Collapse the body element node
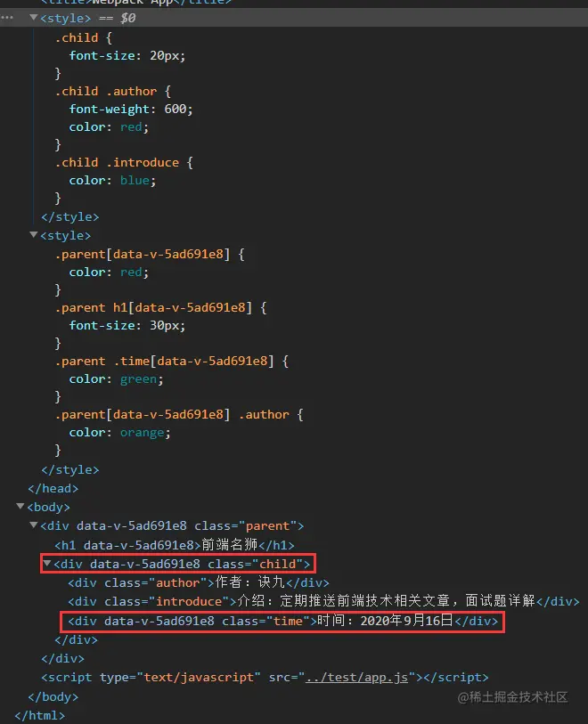 [20, 506]
